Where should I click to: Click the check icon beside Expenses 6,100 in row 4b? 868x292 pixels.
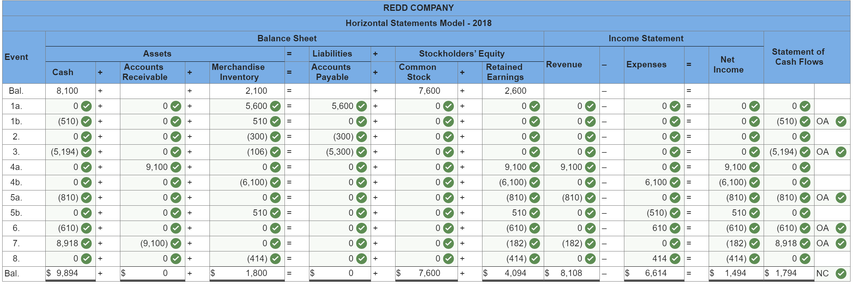click(675, 182)
